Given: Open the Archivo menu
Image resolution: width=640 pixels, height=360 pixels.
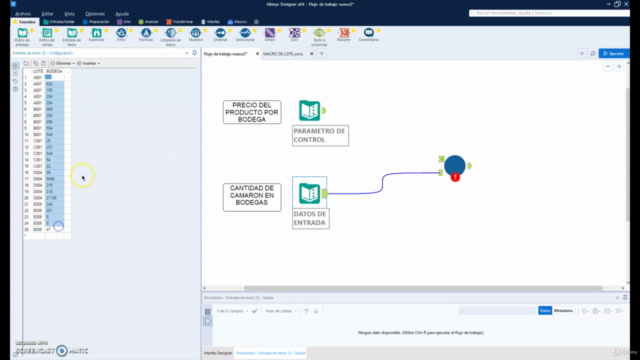Looking at the screenshot, I should coord(23,14).
